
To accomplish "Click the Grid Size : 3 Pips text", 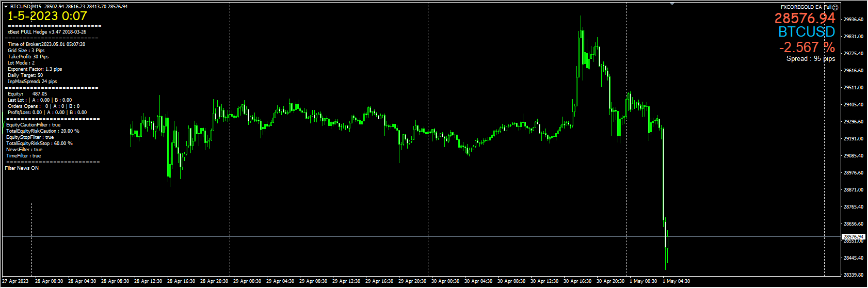I will 26,51.
